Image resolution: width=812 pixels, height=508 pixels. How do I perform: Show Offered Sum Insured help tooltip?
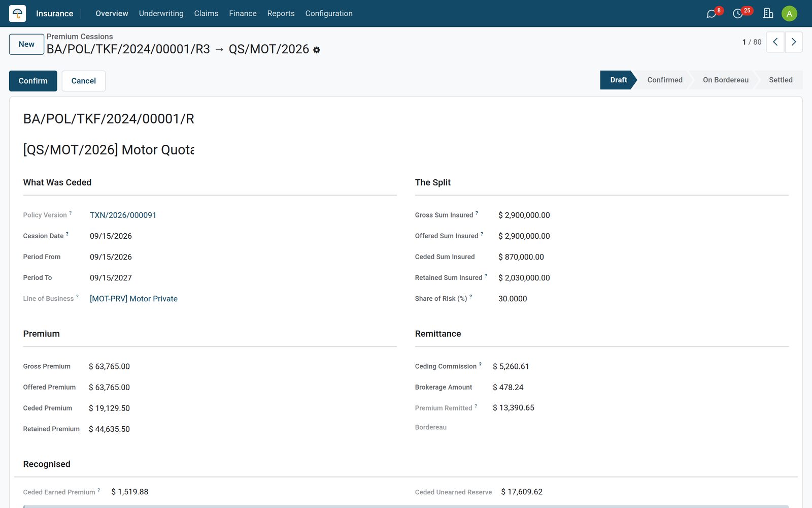click(x=482, y=234)
